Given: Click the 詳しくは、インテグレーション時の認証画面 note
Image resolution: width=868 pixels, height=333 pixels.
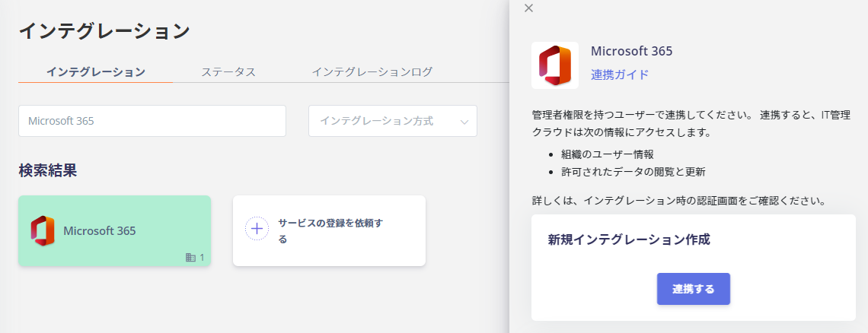Looking at the screenshot, I should tap(678, 200).
